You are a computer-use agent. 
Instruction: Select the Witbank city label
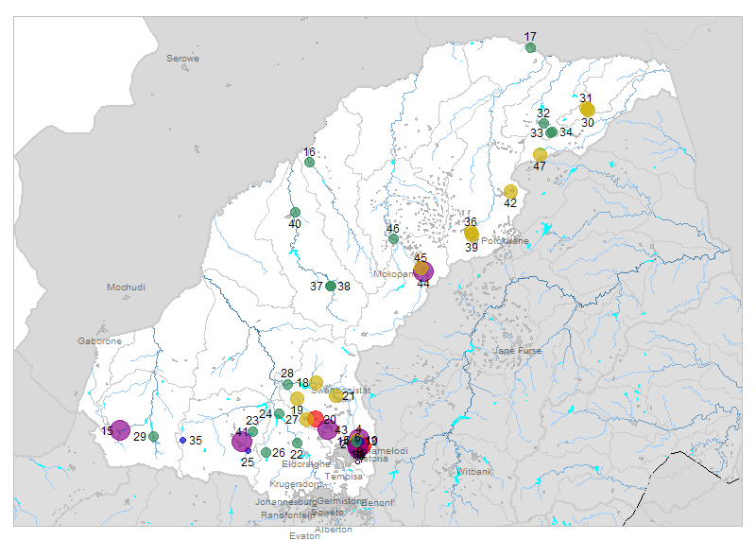coord(474,472)
